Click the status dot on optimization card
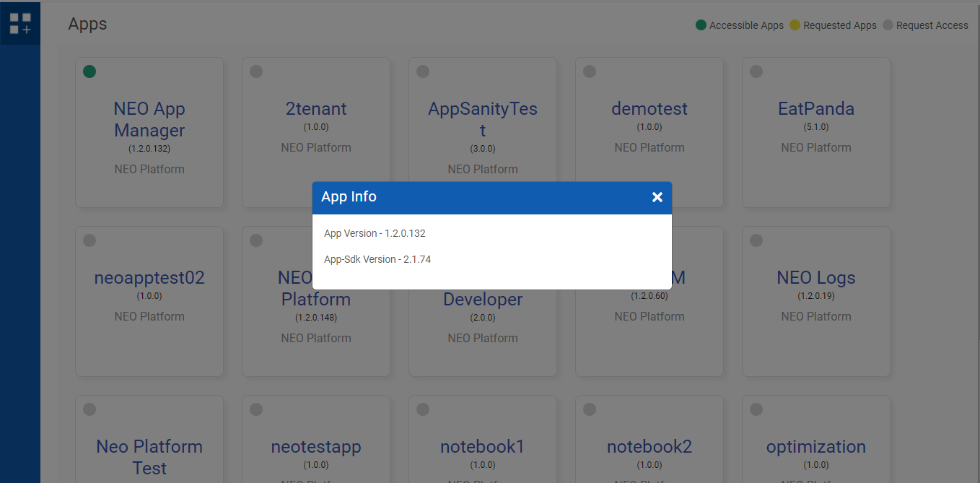 (756, 409)
